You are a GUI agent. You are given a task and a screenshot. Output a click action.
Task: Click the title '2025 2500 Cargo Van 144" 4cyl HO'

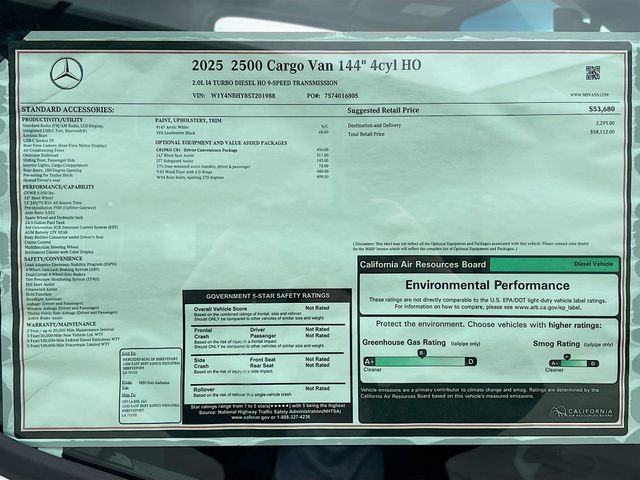tap(307, 65)
